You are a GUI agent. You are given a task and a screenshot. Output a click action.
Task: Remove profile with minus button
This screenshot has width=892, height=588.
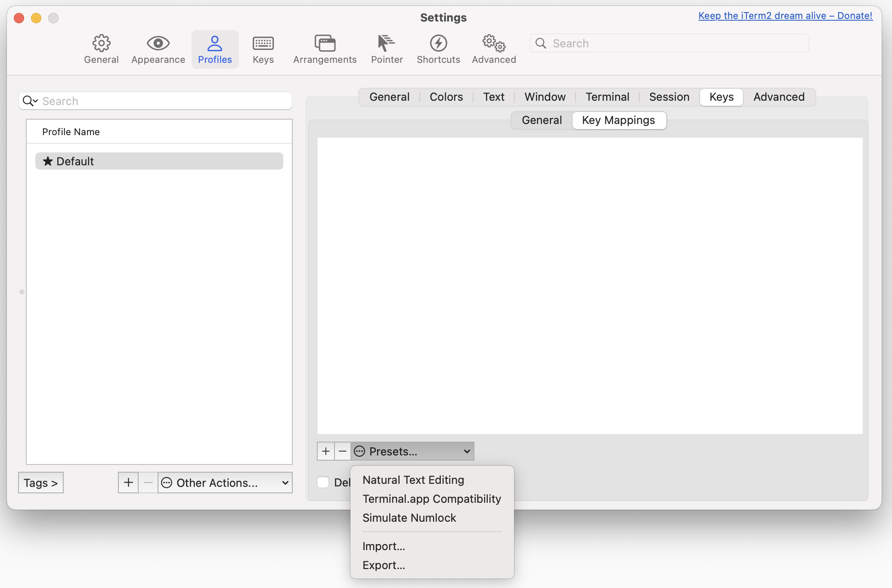pyautogui.click(x=148, y=483)
